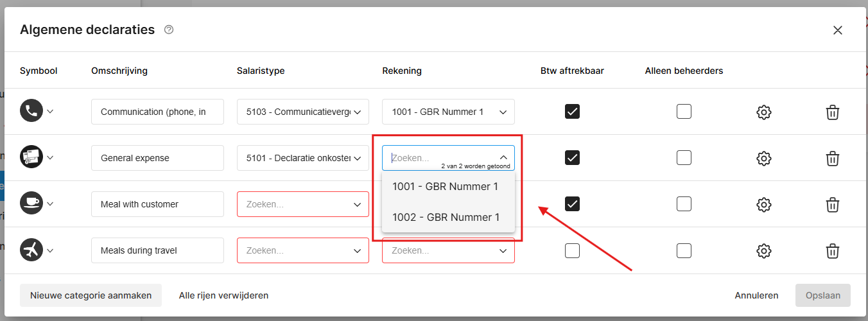Click Annuleren button
This screenshot has height=321, width=868.
tap(756, 295)
